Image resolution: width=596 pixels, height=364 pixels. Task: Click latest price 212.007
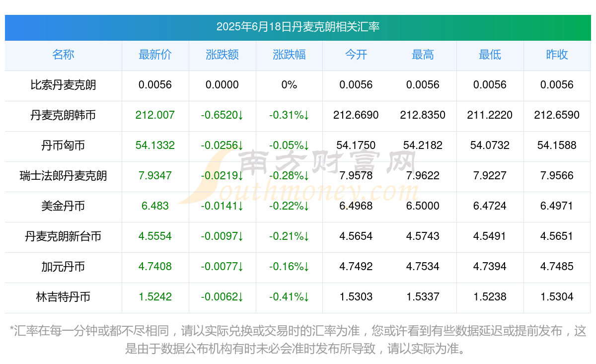pyautogui.click(x=155, y=115)
